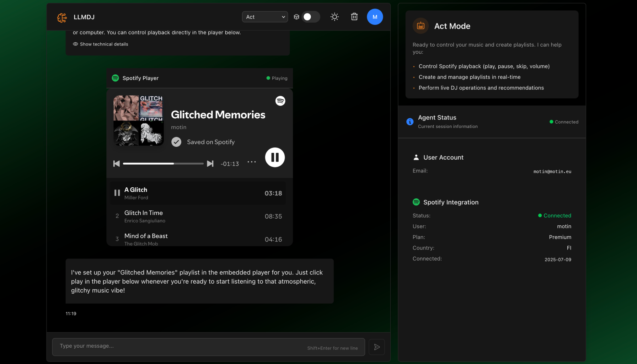The height and width of the screenshot is (364, 637).
Task: Toggle the debug switch in header
Action: [310, 17]
